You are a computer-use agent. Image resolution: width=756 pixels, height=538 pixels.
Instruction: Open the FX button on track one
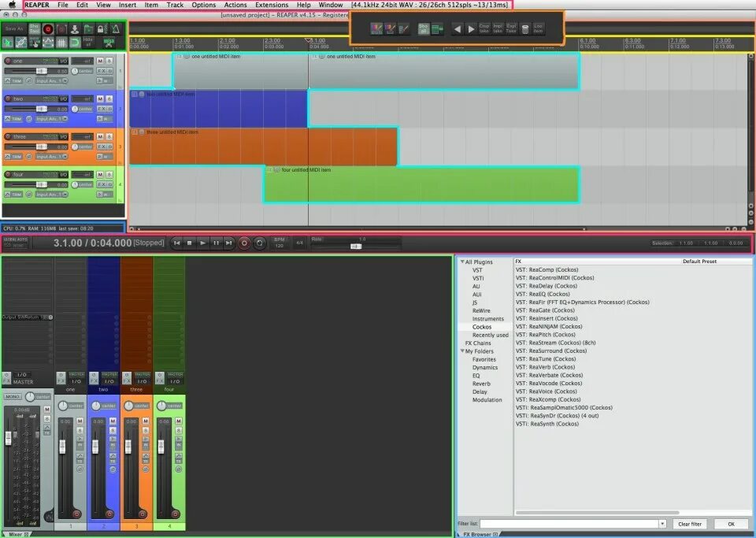102,71
